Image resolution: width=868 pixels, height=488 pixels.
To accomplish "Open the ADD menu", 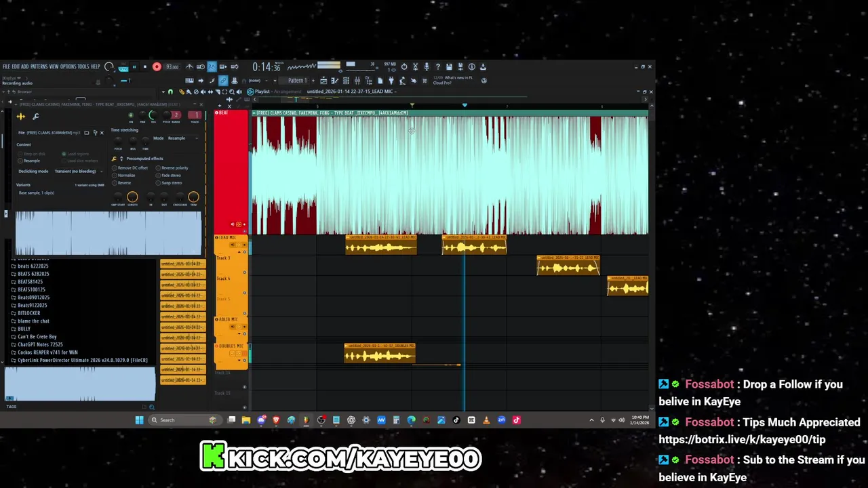I will (x=25, y=66).
